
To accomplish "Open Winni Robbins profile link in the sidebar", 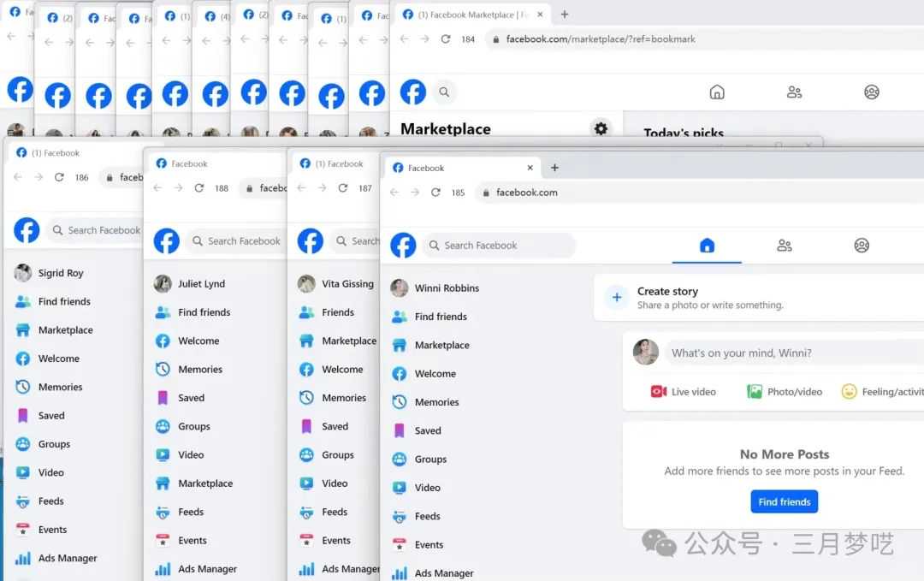I will pos(435,288).
